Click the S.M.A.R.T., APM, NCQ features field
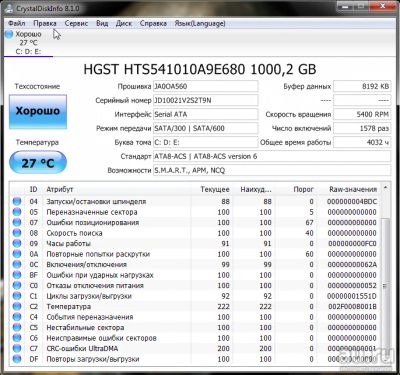This screenshot has height=375, width=400. 272,170
